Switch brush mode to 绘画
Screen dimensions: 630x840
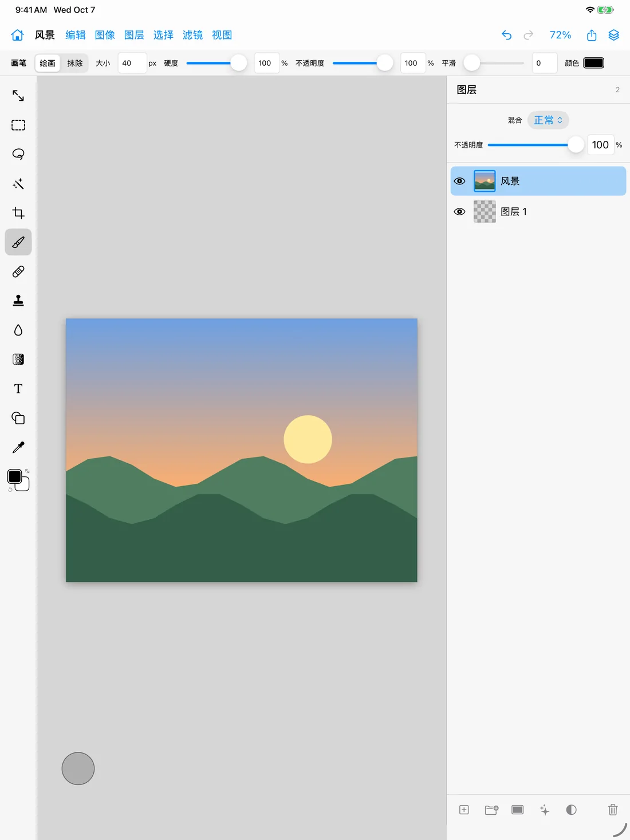(48, 63)
